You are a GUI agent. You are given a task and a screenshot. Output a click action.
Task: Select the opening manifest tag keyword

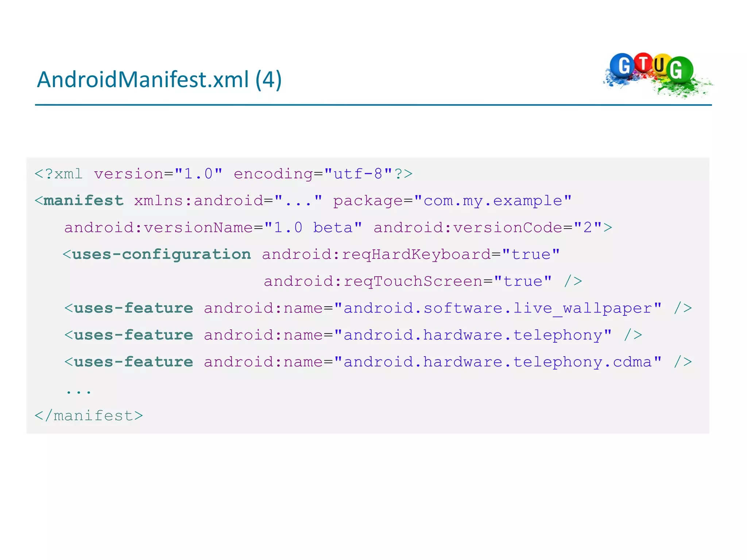click(84, 201)
